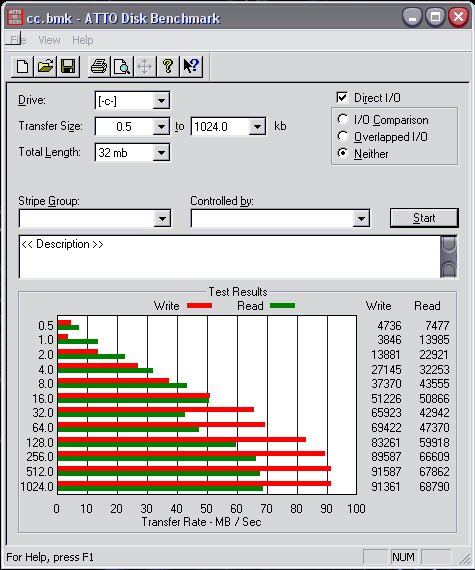The height and width of the screenshot is (570, 475).
Task: Save benchmark using the floppy disk icon
Action: coord(68,67)
